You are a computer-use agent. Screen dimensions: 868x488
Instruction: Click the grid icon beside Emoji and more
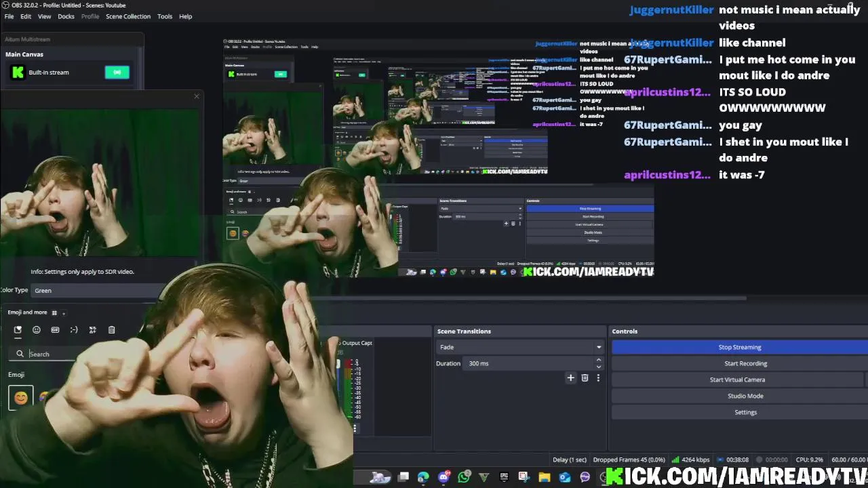click(x=54, y=313)
